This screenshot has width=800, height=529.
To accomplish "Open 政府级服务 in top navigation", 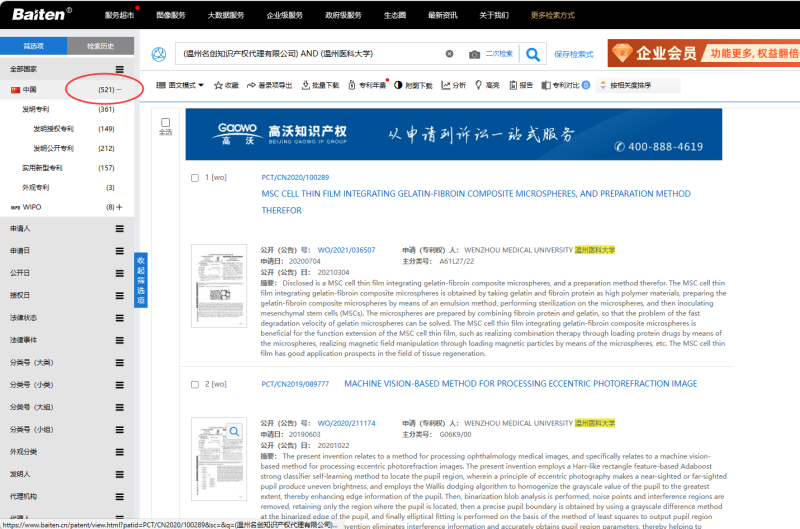I will [x=343, y=15].
